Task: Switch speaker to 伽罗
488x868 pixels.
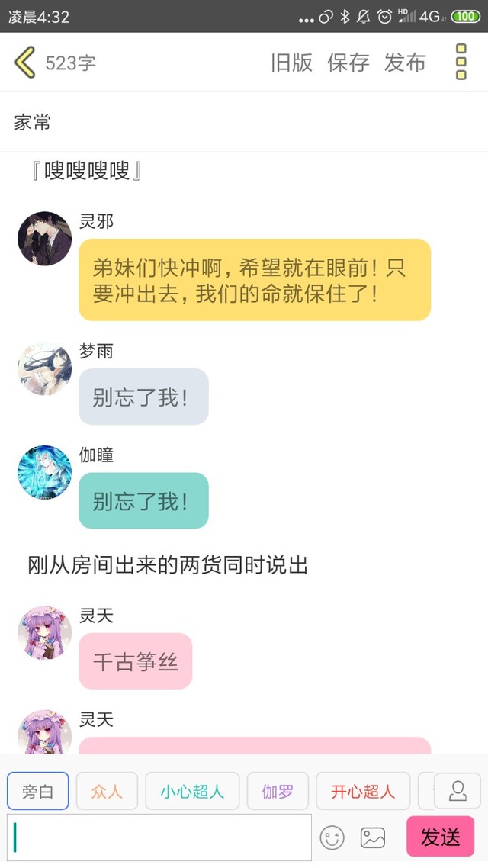Action: [278, 791]
